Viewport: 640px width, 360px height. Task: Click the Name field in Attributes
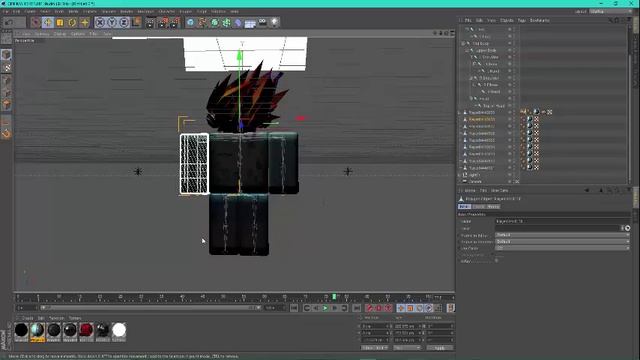tap(562, 221)
